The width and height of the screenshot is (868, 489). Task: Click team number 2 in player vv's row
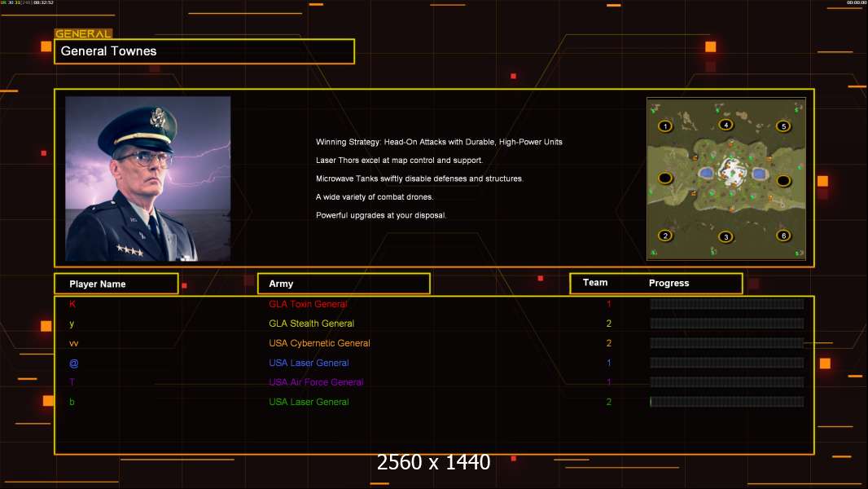point(609,343)
